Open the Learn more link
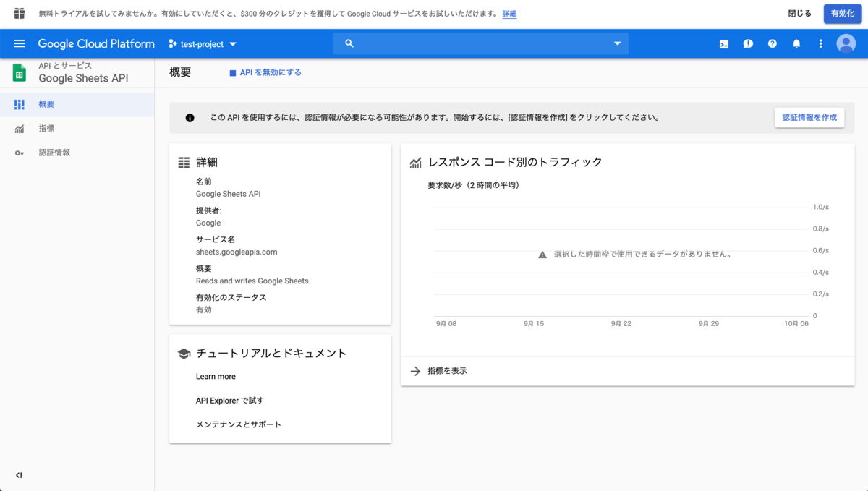 216,376
